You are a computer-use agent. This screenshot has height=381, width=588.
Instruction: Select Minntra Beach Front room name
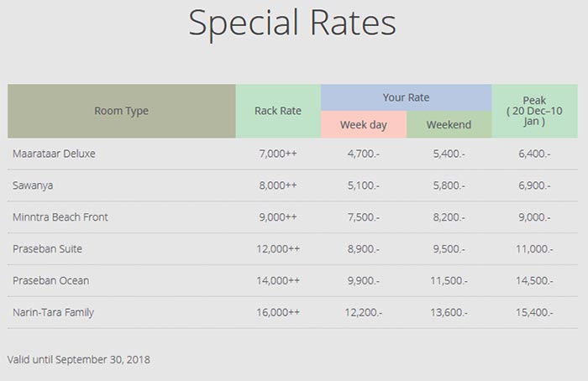coord(60,217)
